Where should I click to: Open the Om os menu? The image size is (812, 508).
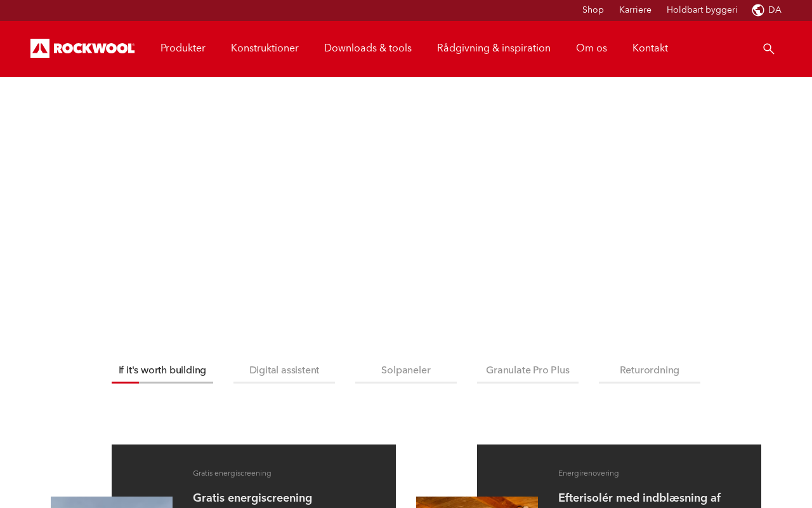click(591, 48)
